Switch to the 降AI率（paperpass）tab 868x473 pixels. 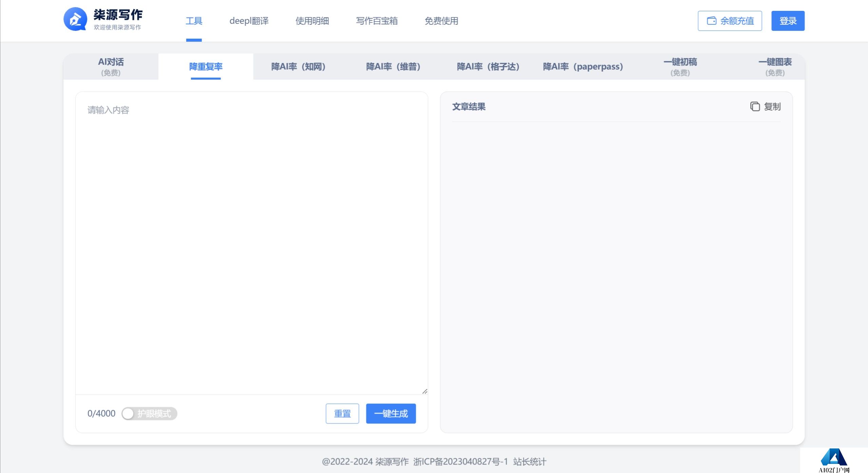[583, 67]
